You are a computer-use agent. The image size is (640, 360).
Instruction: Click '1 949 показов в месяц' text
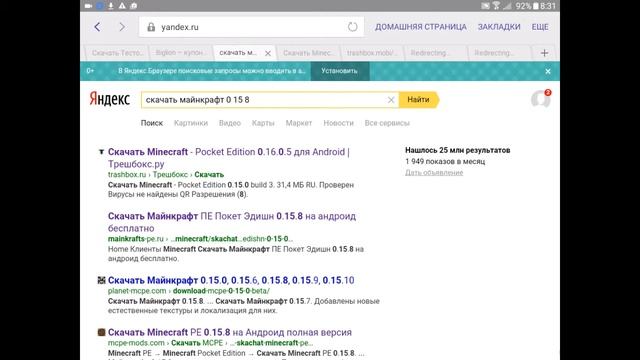445,162
